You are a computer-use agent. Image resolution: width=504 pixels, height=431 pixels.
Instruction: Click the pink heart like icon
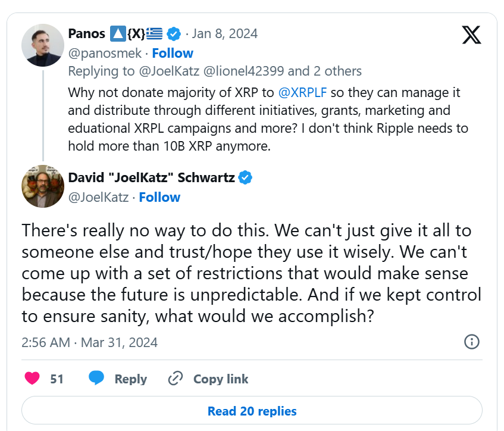coord(32,379)
